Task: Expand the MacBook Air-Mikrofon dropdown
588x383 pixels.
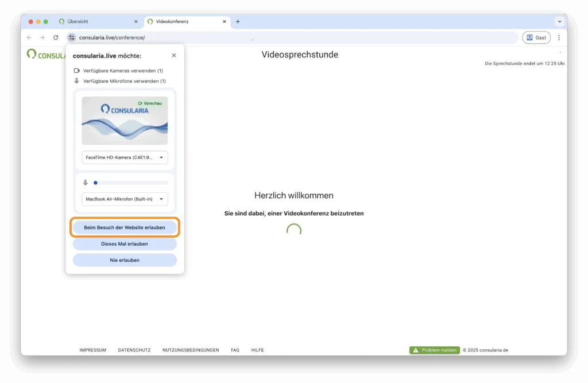Action: click(125, 199)
